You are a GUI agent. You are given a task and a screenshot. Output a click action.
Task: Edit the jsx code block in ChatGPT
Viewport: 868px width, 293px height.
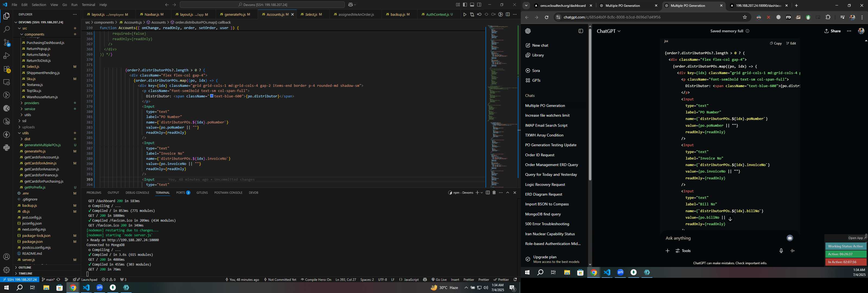(x=791, y=43)
